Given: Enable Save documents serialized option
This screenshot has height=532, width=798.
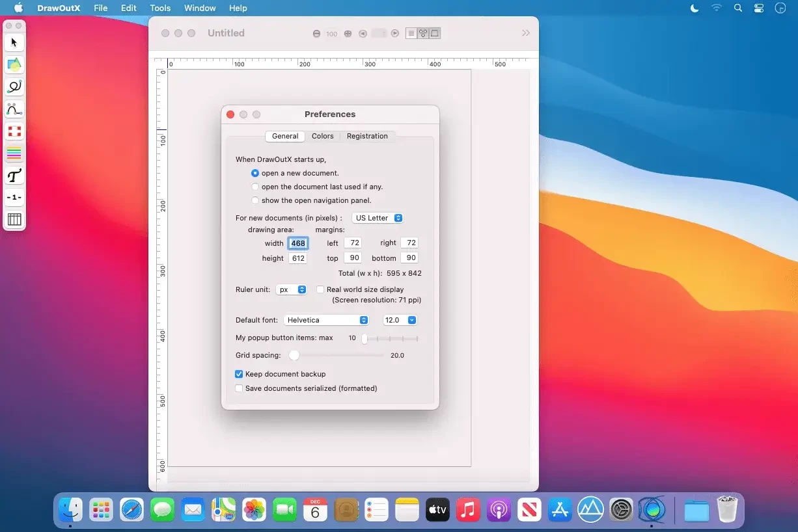Looking at the screenshot, I should point(239,388).
